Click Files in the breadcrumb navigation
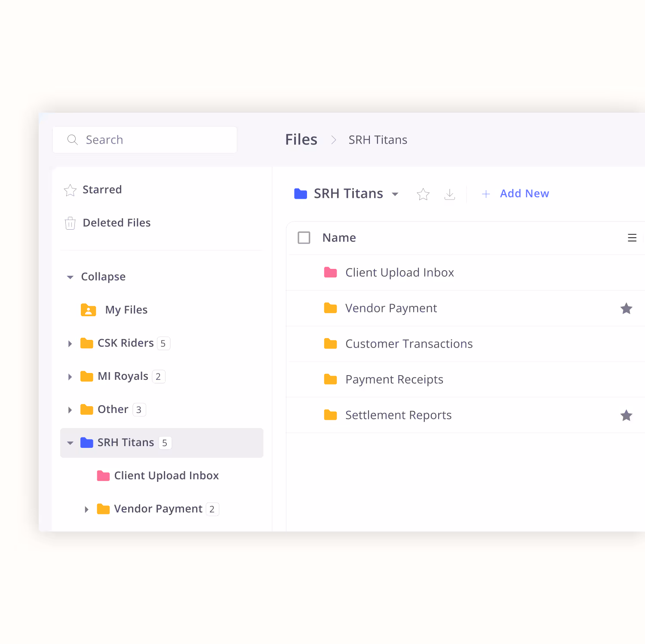Image resolution: width=645 pixels, height=644 pixels. click(301, 139)
